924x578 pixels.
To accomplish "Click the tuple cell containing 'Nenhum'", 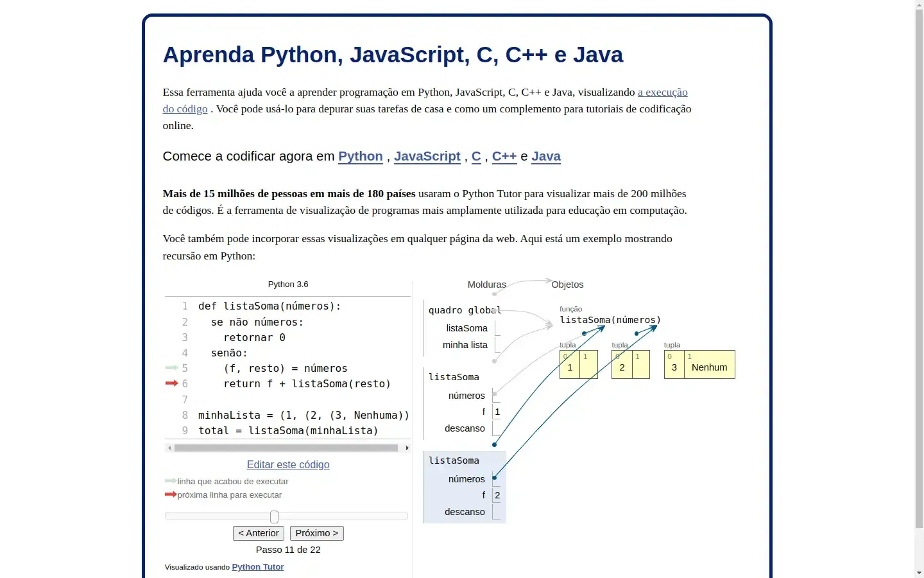I will point(709,367).
